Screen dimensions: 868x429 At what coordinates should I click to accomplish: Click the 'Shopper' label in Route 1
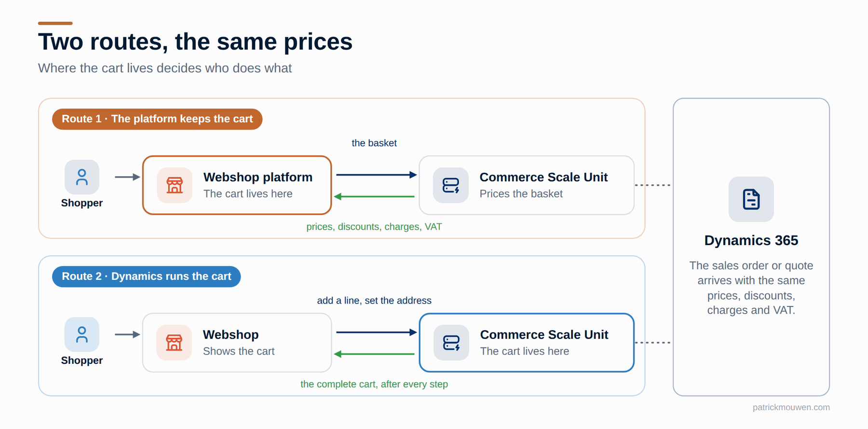tap(82, 203)
